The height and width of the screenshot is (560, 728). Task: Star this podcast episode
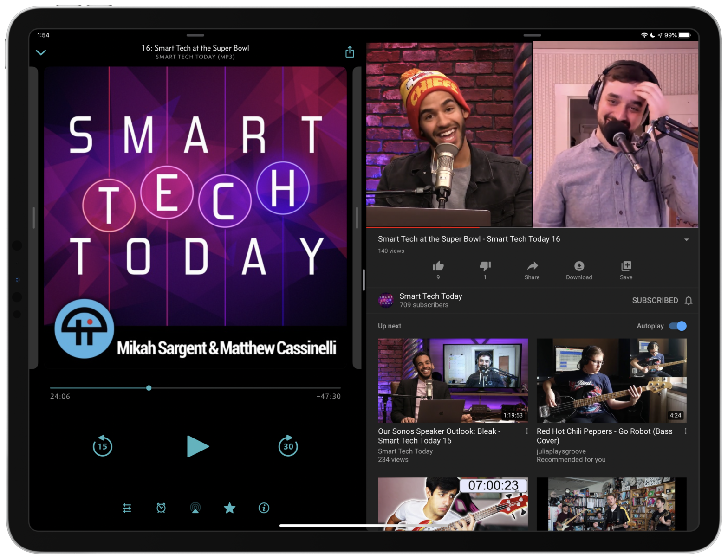click(229, 508)
